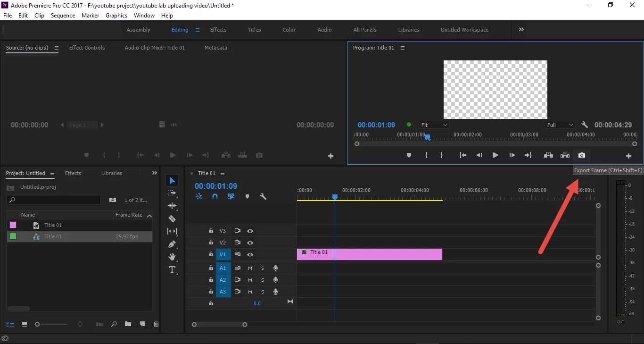The image size is (644, 344).
Task: Select the Selection tool arrow
Action: pos(172,181)
